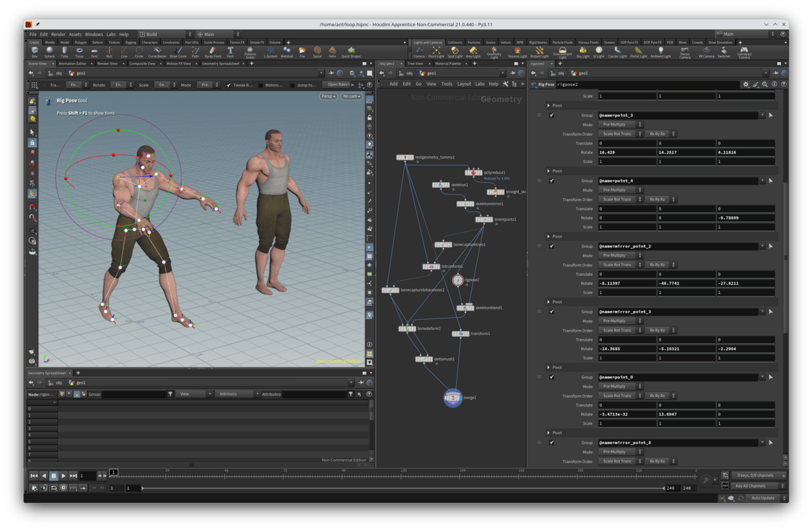Play the timeline forward
Viewport: 812px width, 531px height.
tap(63, 475)
